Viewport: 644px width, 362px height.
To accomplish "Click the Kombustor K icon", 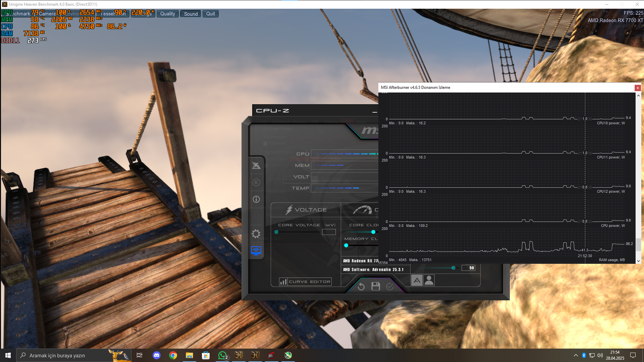I will pos(256,182).
